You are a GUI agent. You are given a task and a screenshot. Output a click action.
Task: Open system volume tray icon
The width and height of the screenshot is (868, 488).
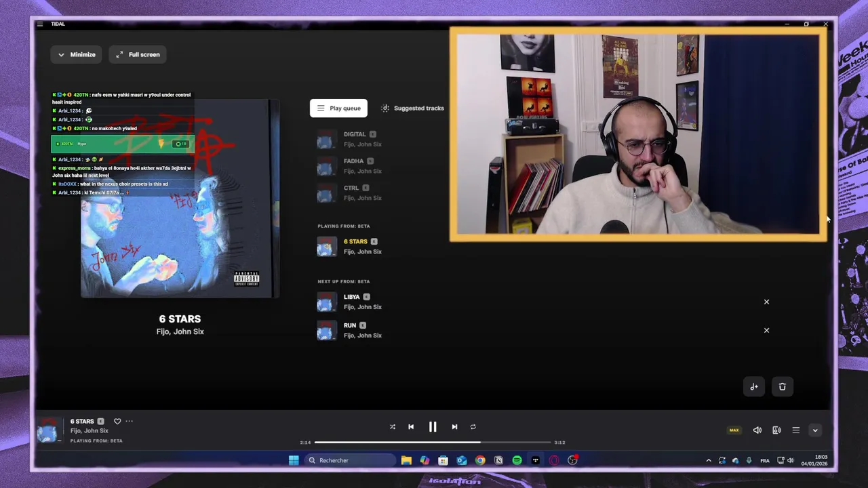point(790,460)
